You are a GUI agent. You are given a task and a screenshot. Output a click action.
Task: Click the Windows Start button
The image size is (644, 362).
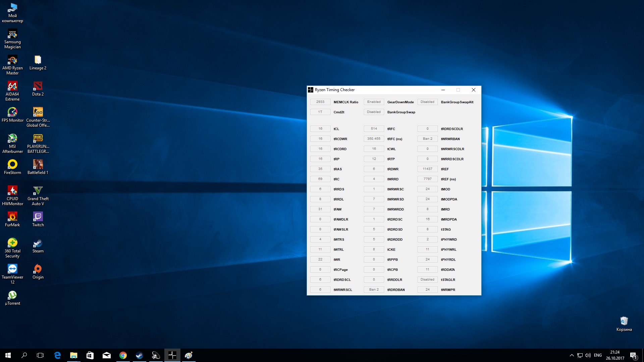coord(8,355)
